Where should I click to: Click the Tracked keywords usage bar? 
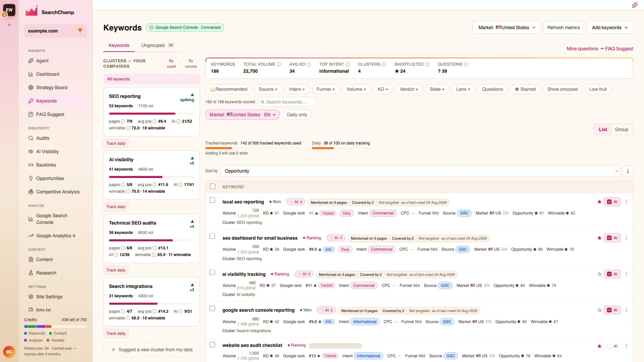[x=253, y=148]
